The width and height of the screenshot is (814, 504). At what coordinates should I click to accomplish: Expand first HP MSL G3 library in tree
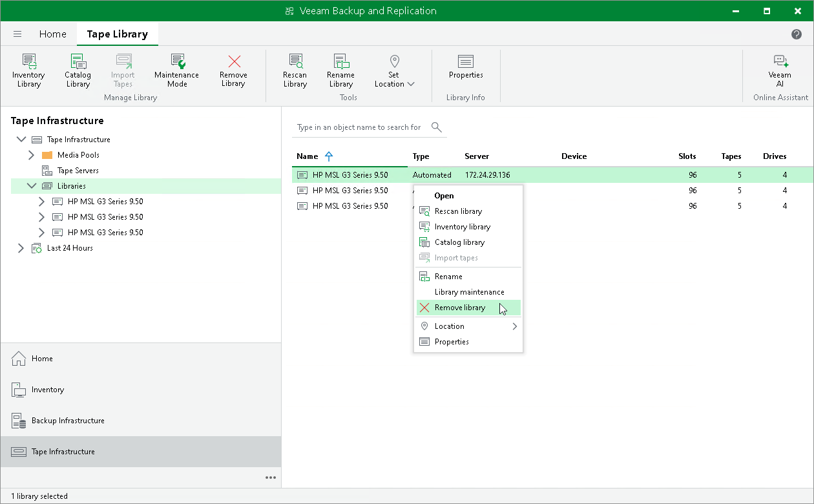pyautogui.click(x=41, y=202)
